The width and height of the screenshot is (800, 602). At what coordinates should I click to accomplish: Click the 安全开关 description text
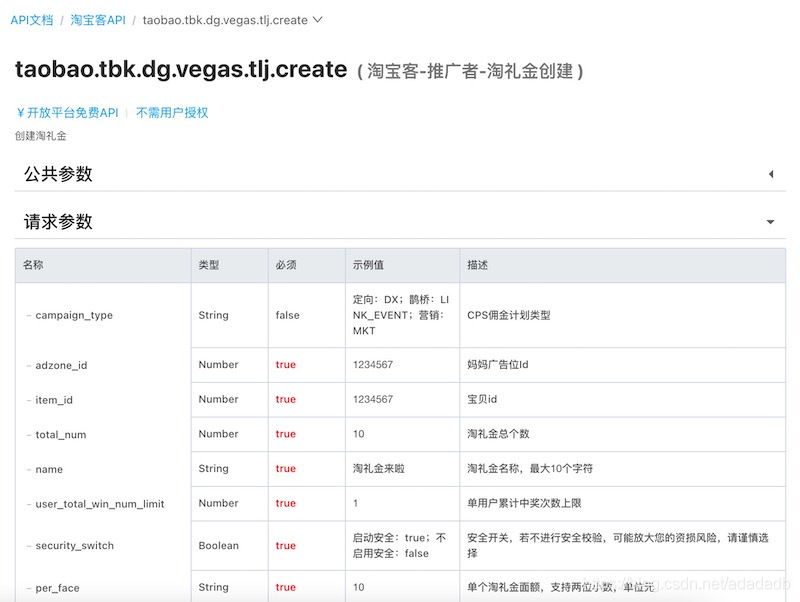coord(617,545)
